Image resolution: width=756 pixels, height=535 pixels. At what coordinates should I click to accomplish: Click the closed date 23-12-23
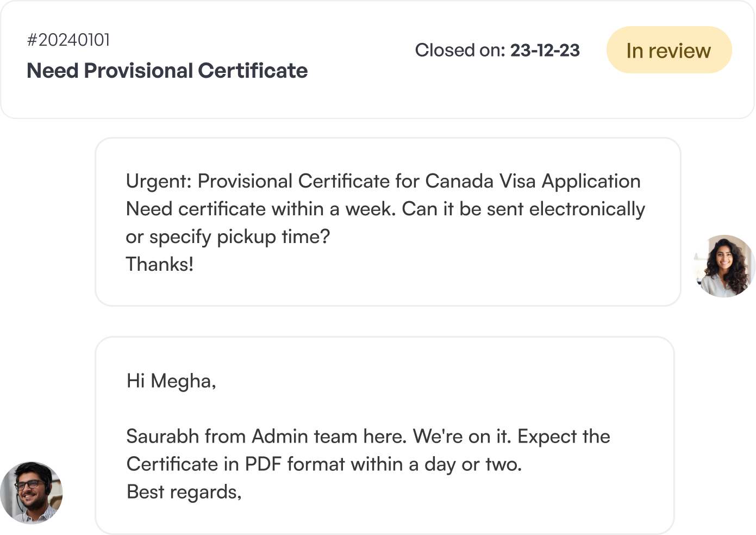click(545, 50)
